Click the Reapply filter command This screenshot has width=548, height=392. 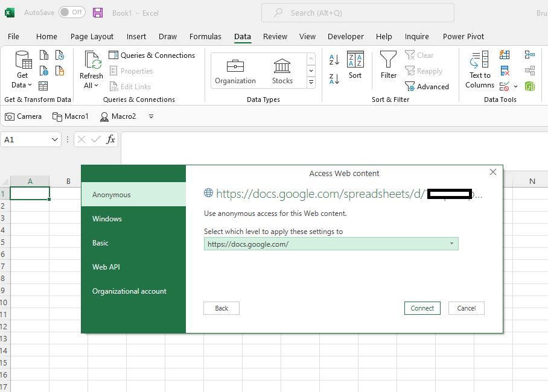pyautogui.click(x=424, y=71)
